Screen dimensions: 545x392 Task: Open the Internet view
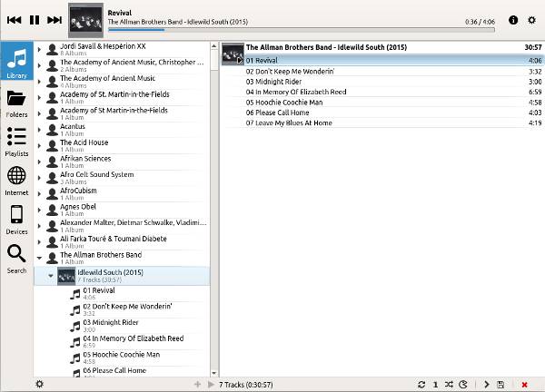pyautogui.click(x=16, y=181)
